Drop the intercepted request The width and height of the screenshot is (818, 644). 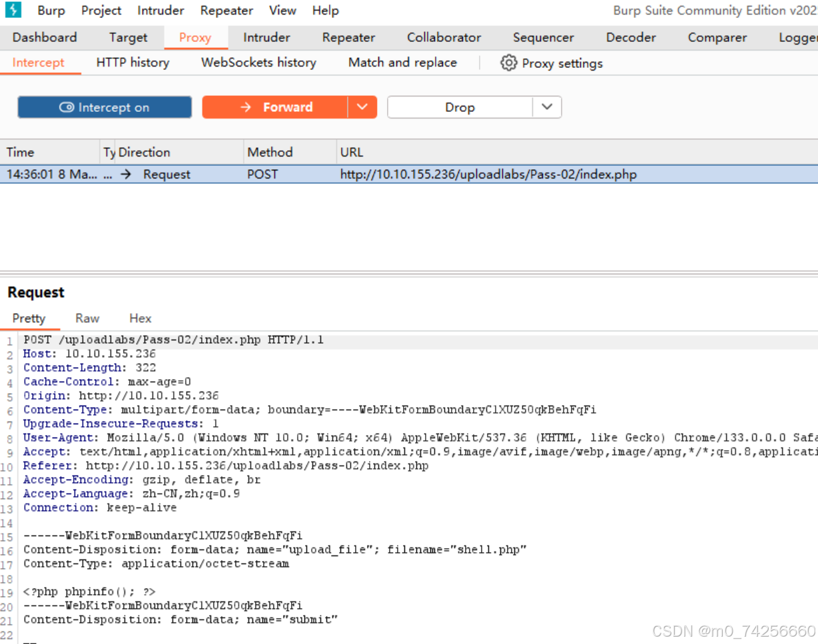click(460, 107)
